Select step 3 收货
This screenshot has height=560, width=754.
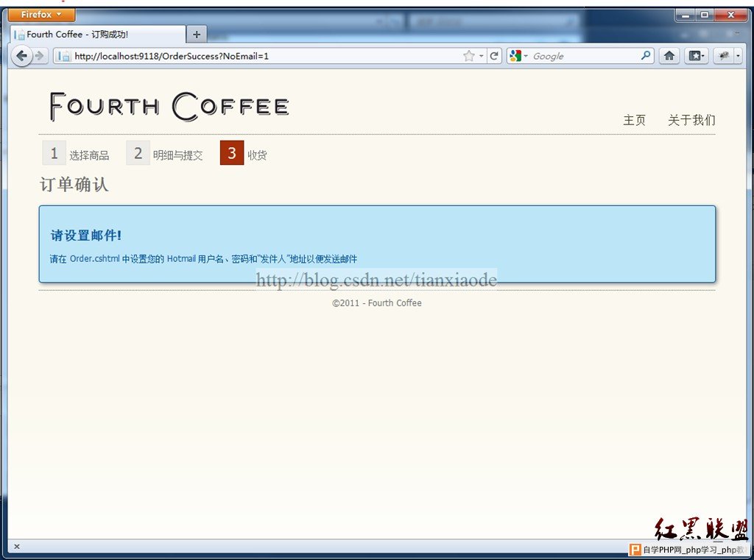tap(243, 153)
